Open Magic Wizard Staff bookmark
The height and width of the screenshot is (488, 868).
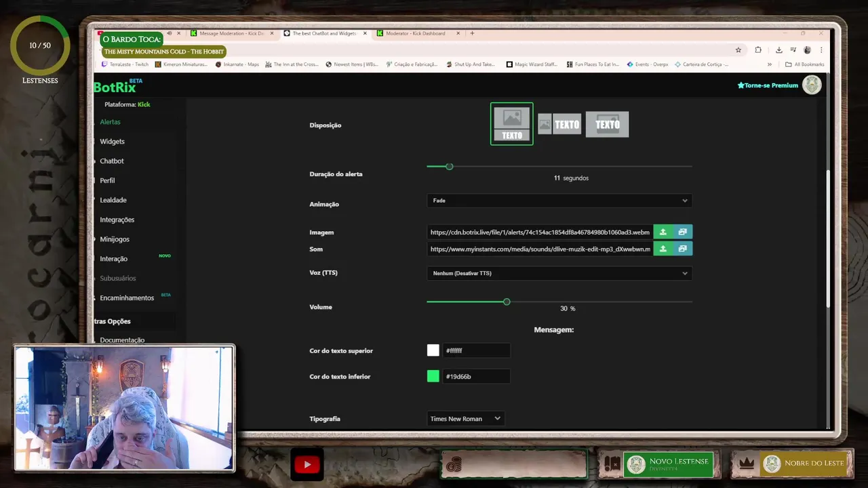point(532,64)
